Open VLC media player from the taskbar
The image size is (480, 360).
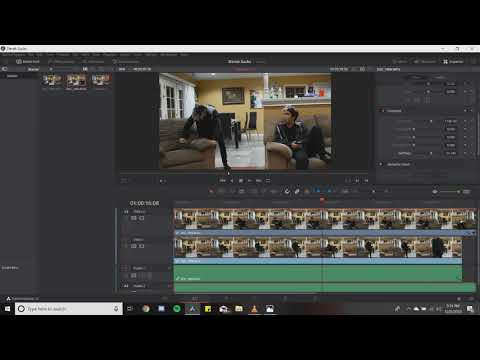pyautogui.click(x=254, y=309)
